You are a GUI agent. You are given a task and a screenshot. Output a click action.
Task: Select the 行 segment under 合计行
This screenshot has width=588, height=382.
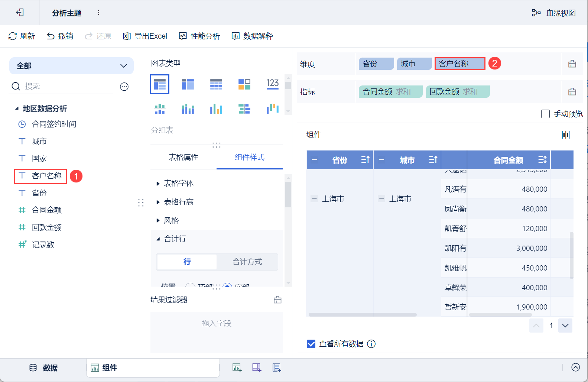coord(187,262)
